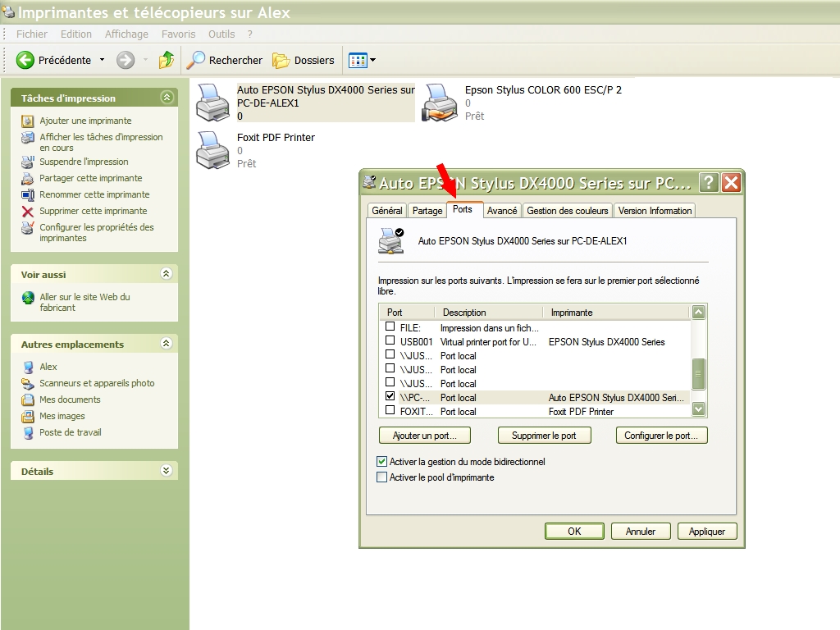
Task: Click the Alex computer icon in Autres emplacements
Action: click(28, 367)
